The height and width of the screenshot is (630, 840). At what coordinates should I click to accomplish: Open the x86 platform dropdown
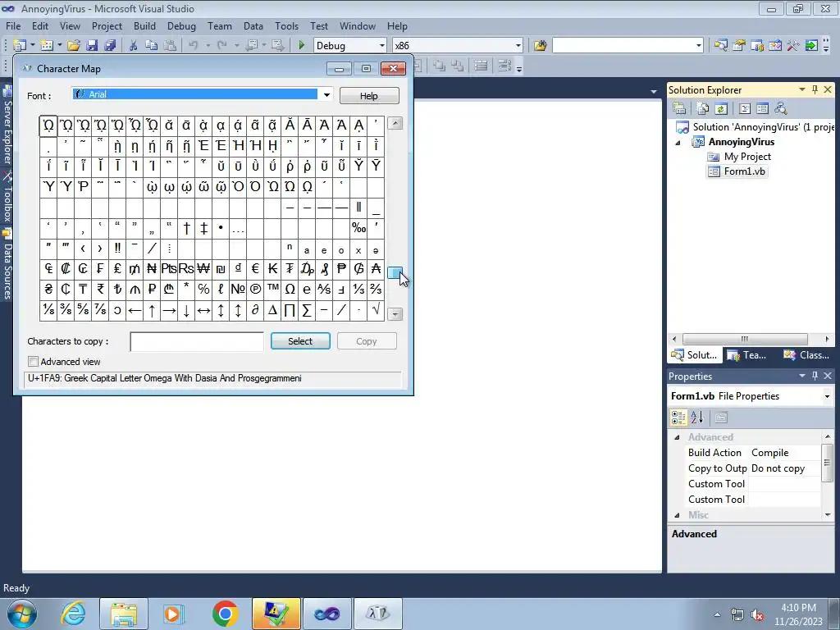coord(518,46)
